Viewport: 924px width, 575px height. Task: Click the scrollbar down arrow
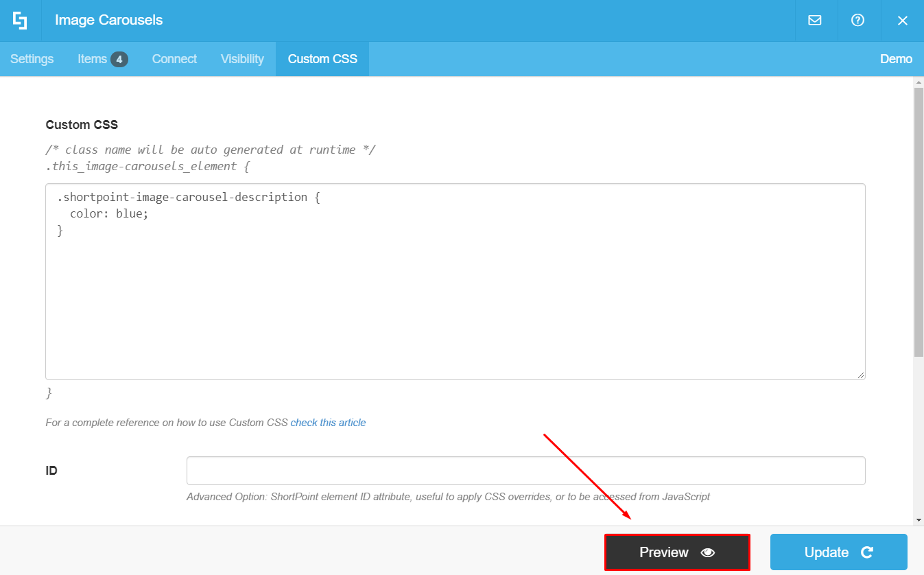(x=919, y=520)
